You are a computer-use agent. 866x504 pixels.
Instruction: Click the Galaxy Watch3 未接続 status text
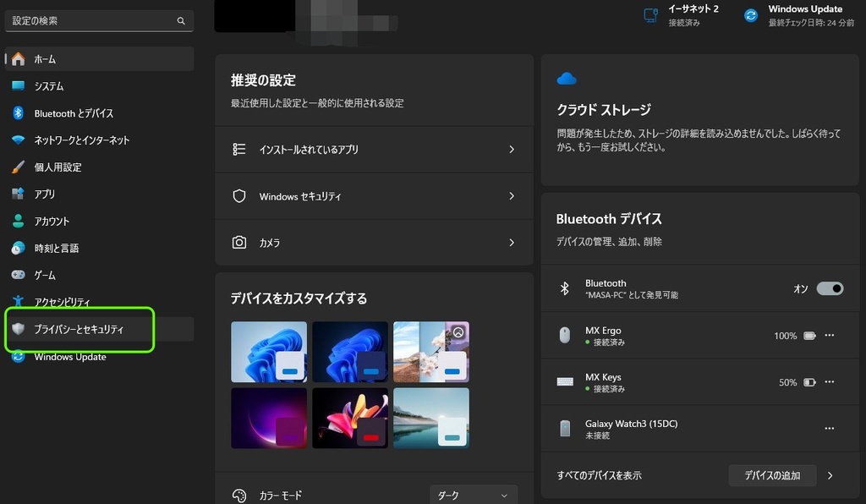coord(598,436)
